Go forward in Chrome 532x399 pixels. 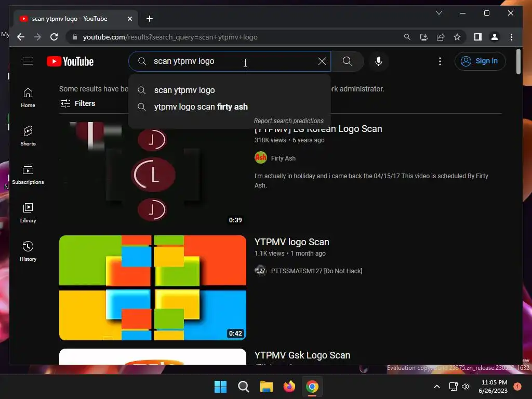(37, 37)
